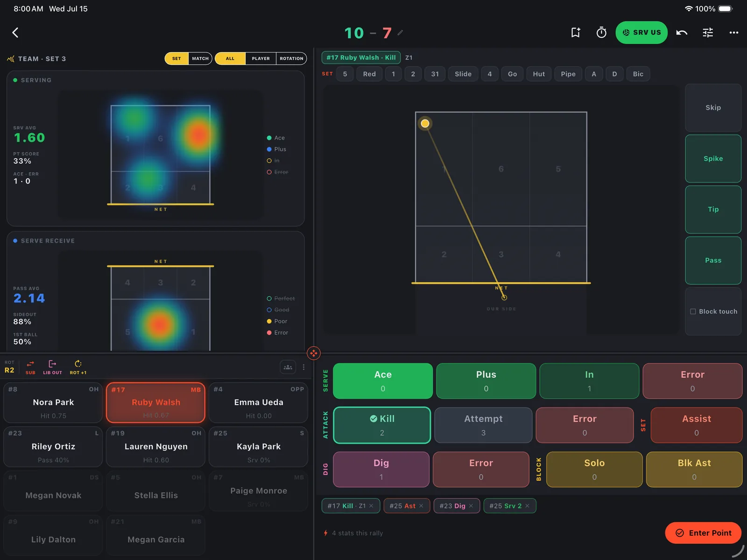Select bench player Megan Novak

[x=53, y=491]
